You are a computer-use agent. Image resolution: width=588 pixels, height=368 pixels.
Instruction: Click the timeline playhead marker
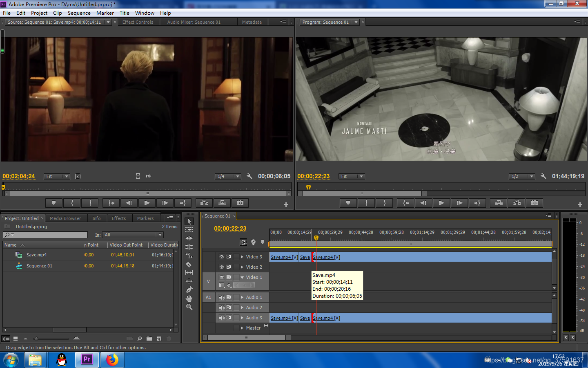(316, 238)
